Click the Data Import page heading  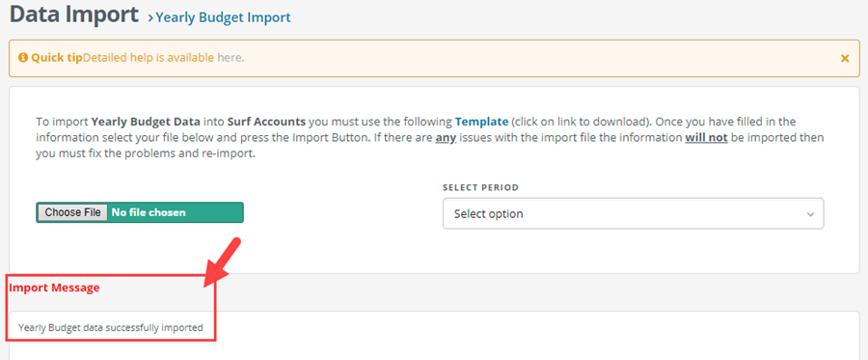click(74, 14)
